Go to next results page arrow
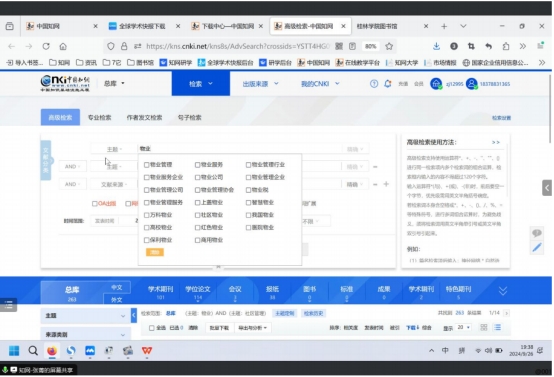This screenshot has height=377, width=554. [x=506, y=313]
